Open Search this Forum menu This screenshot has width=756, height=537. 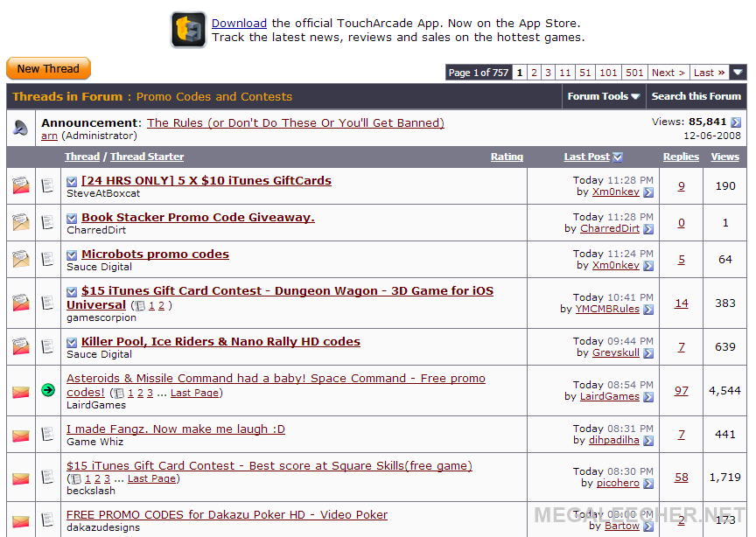point(696,96)
